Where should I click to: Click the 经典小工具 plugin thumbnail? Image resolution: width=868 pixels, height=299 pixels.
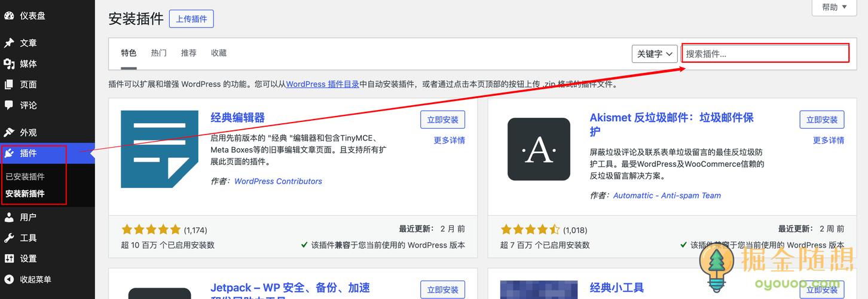[x=539, y=289]
